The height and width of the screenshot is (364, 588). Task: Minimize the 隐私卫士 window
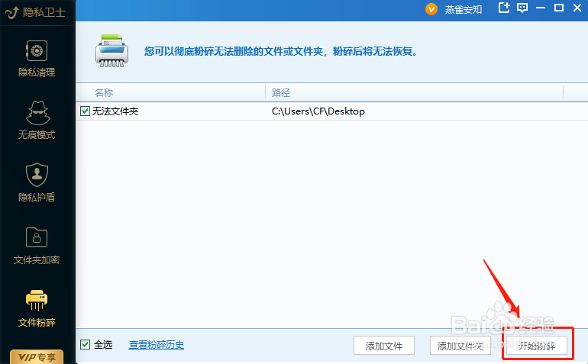point(541,8)
